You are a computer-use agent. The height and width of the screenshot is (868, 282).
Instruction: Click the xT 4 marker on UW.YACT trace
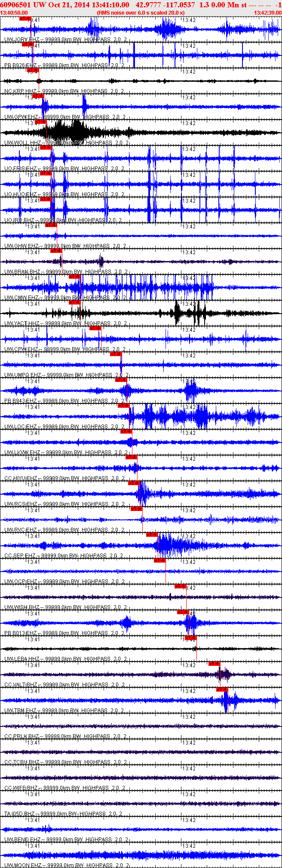point(75,302)
